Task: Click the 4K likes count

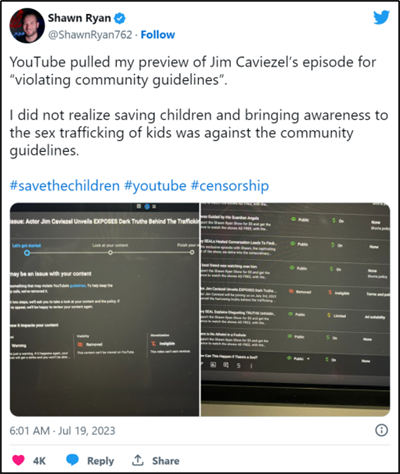Action: click(39, 461)
